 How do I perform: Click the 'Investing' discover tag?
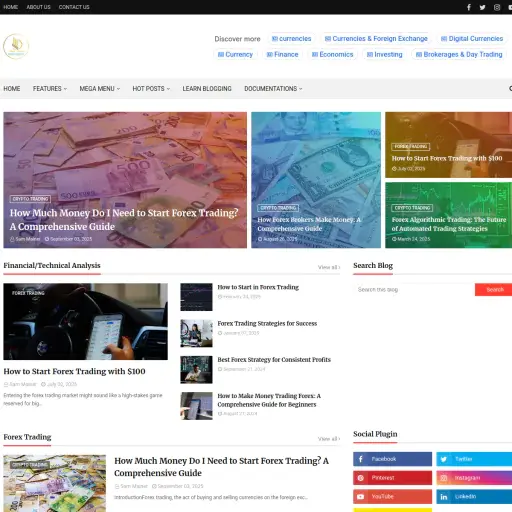[384, 54]
